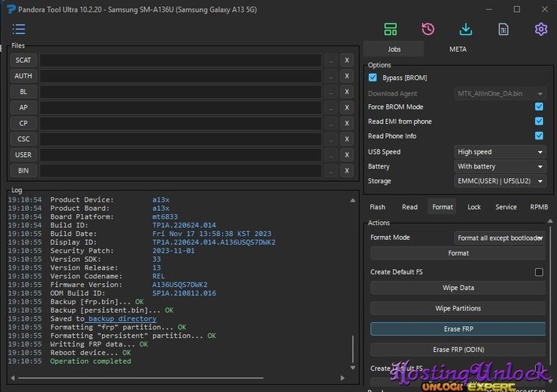The height and width of the screenshot is (392, 557).
Task: Enable Create Default FS checkbox
Action: (539, 272)
